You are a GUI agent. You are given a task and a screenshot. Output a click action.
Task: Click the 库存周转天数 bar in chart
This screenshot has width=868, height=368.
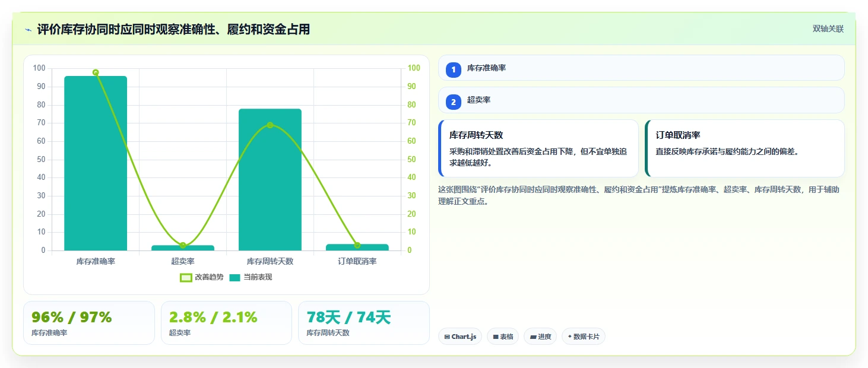point(270,179)
